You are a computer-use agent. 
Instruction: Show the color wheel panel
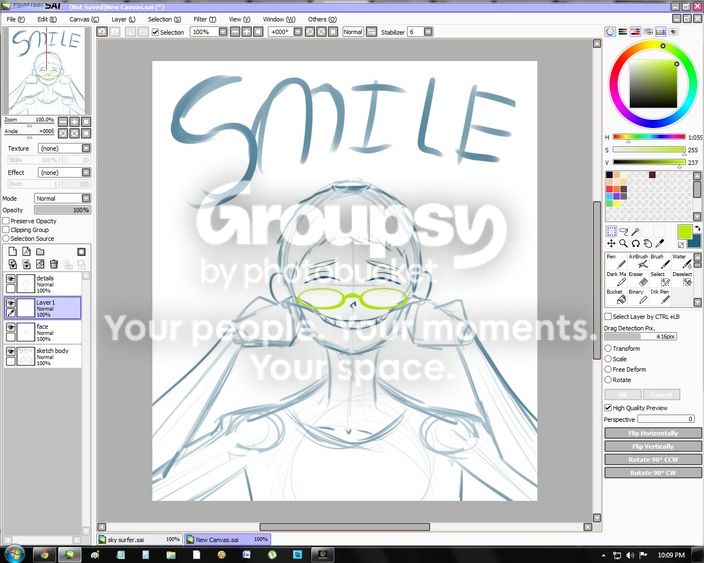(x=610, y=31)
